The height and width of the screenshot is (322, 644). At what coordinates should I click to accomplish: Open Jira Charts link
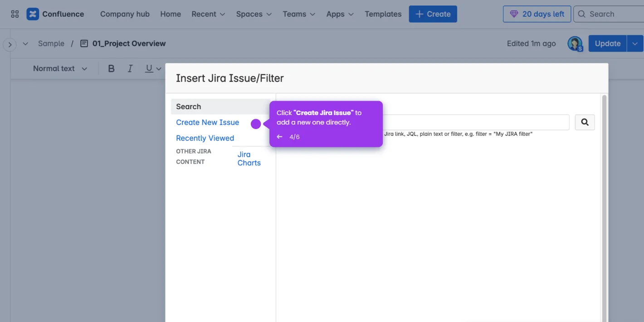[x=249, y=159]
